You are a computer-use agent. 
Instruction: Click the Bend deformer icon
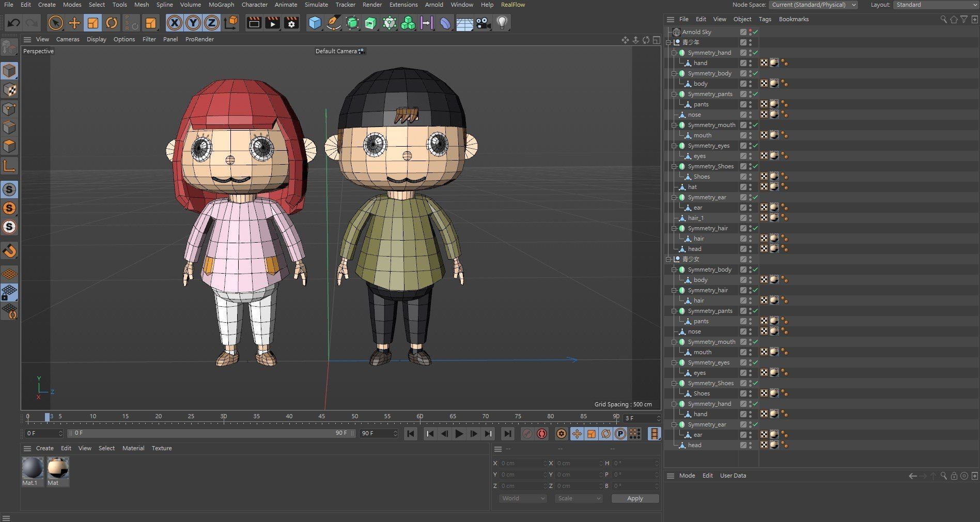tap(445, 23)
